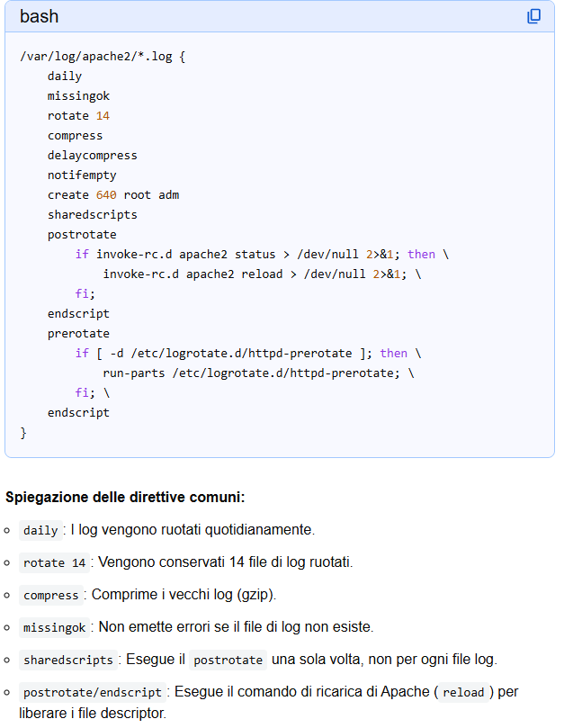573x728 pixels.
Task: Copy the bash code block
Action: (x=534, y=16)
